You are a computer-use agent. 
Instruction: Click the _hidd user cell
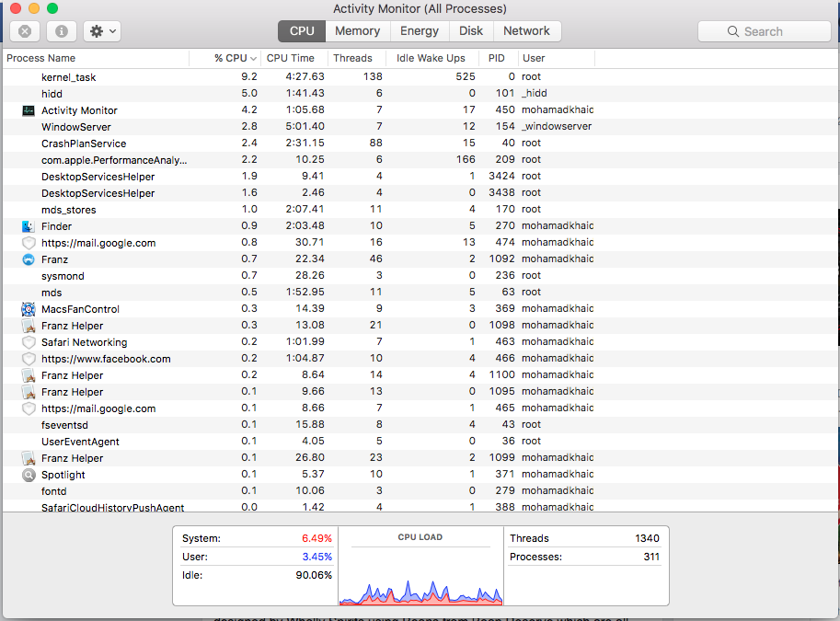pos(535,93)
